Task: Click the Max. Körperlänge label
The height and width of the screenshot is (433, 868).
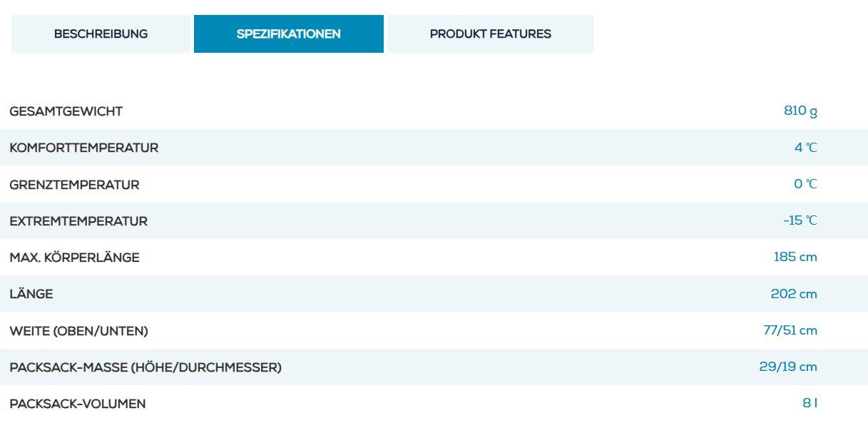Action: (x=75, y=258)
